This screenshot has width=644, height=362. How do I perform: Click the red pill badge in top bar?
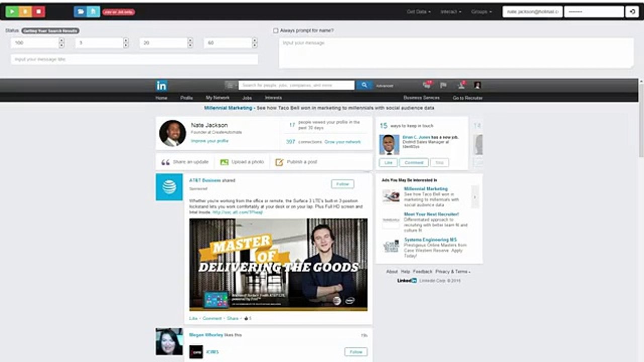(118, 12)
